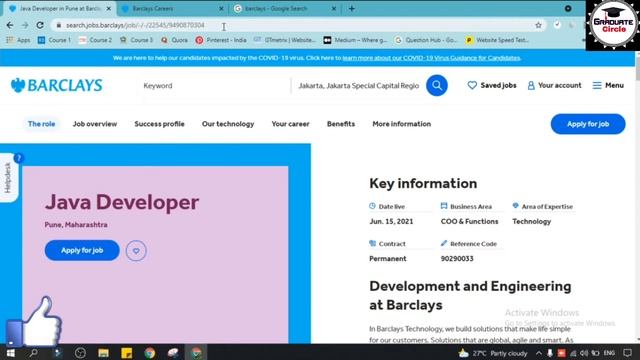Image resolution: width=640 pixels, height=360 pixels.
Task: Click ENG language indicator
Action: pyautogui.click(x=609, y=353)
